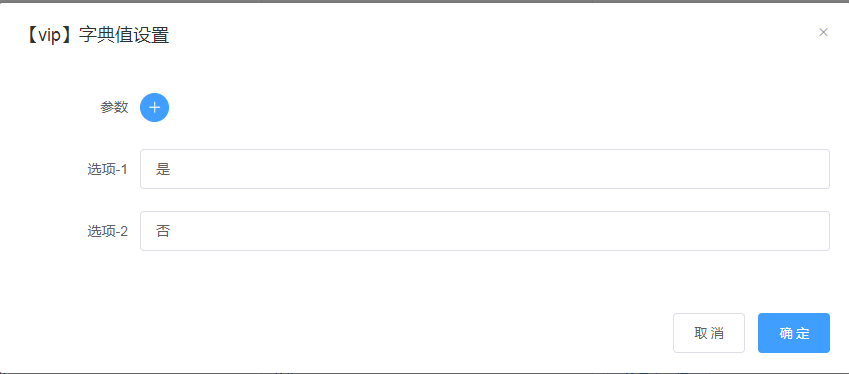
Task: Confirm with the 确定 button
Action: 794,333
